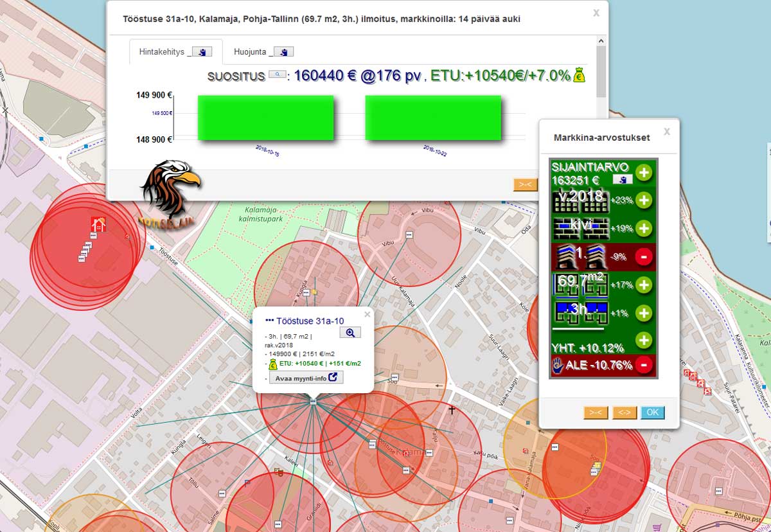Click the zoom magnifier button in map popup
Screen dimensions: 771x532
click(x=350, y=332)
